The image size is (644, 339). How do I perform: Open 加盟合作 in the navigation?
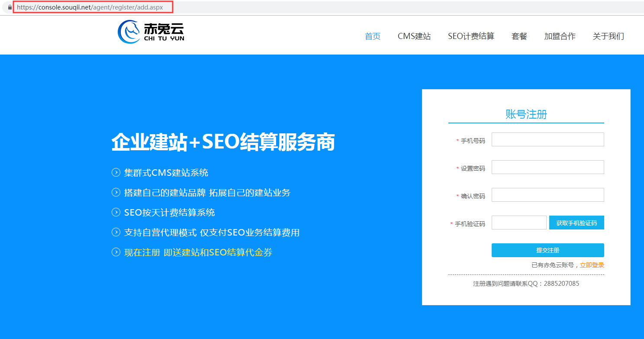point(560,36)
